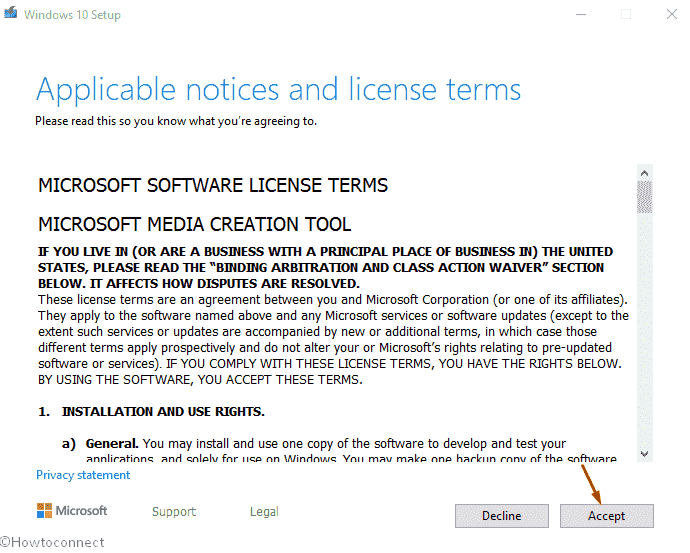Click the 'MICROSOFT MEDIA CREATION TOOL' title
Viewport: 690px width, 553px height.
click(x=194, y=224)
